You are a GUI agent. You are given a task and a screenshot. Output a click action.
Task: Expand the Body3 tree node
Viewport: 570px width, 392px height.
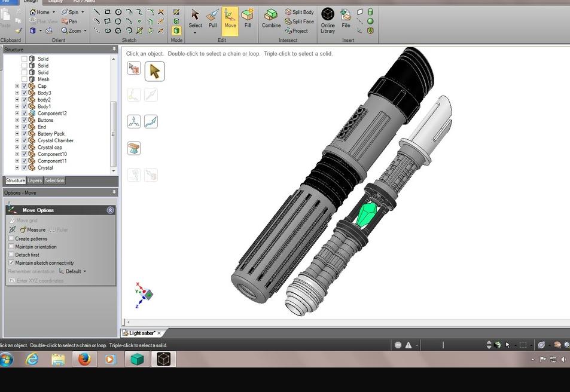pyautogui.click(x=17, y=93)
